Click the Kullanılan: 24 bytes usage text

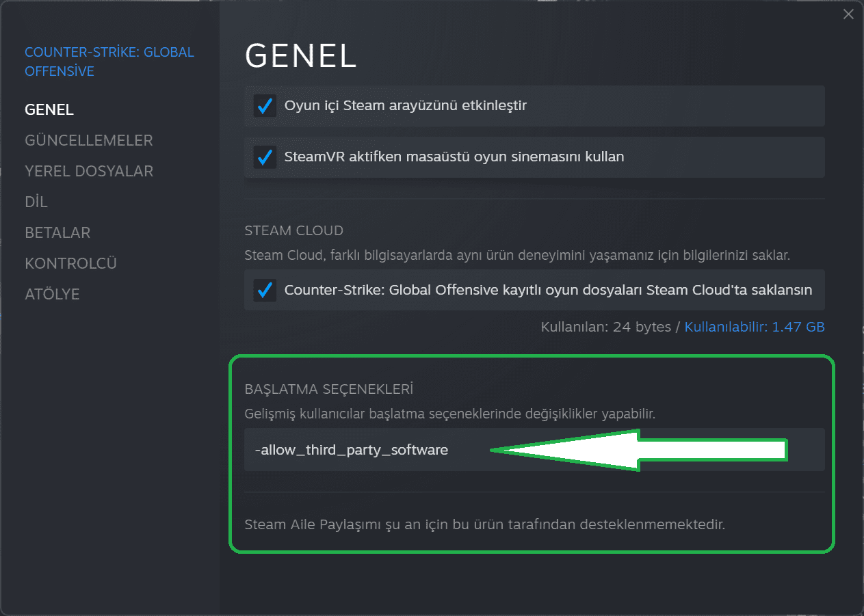coord(606,327)
